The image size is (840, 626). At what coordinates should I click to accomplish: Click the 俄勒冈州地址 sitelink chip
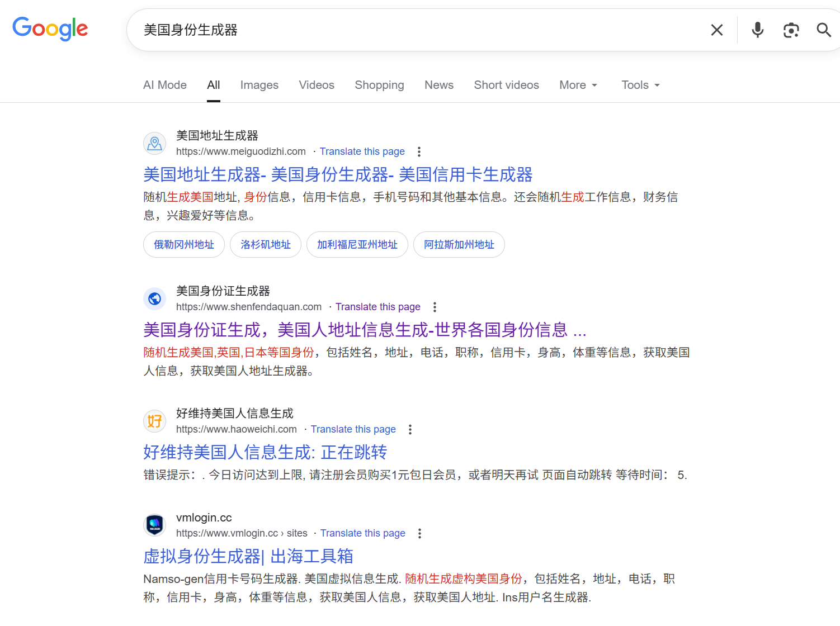(x=184, y=244)
